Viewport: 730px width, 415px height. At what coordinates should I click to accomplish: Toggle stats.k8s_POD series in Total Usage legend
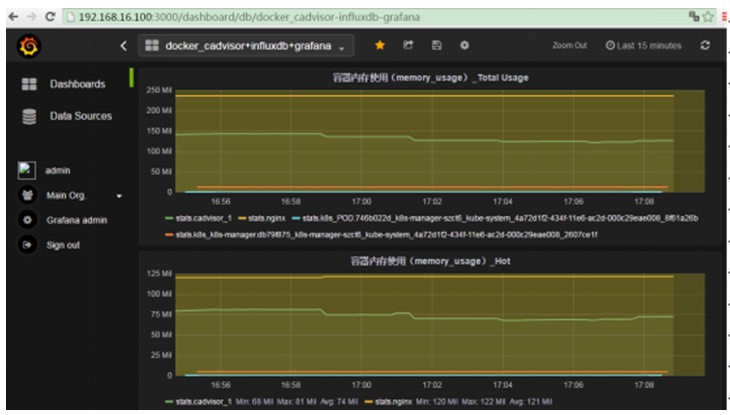click(x=500, y=218)
